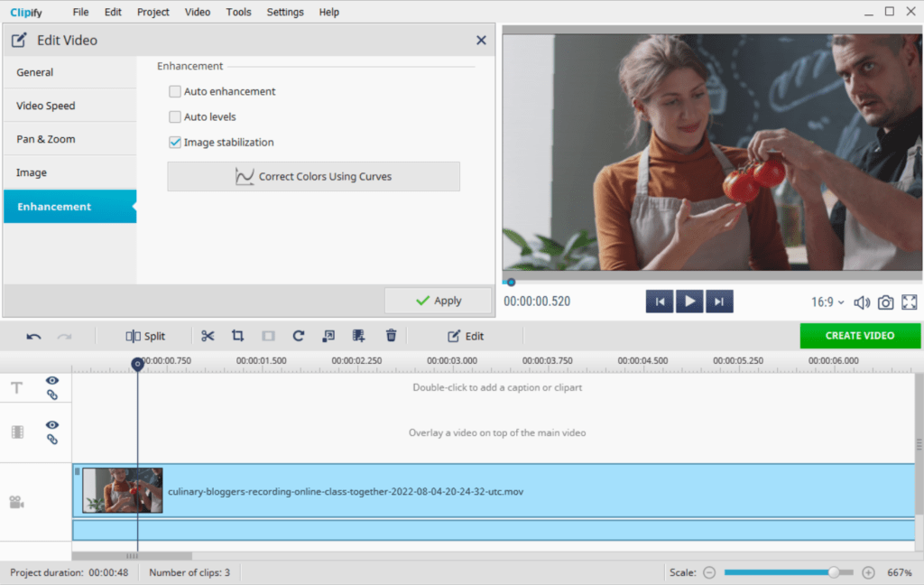This screenshot has height=585, width=924.
Task: Click the Project duration 00:00:48 status
Action: point(69,572)
